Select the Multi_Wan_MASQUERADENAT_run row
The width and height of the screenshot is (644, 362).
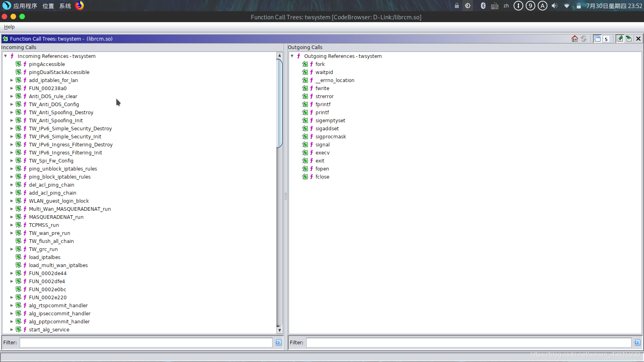[70, 209]
